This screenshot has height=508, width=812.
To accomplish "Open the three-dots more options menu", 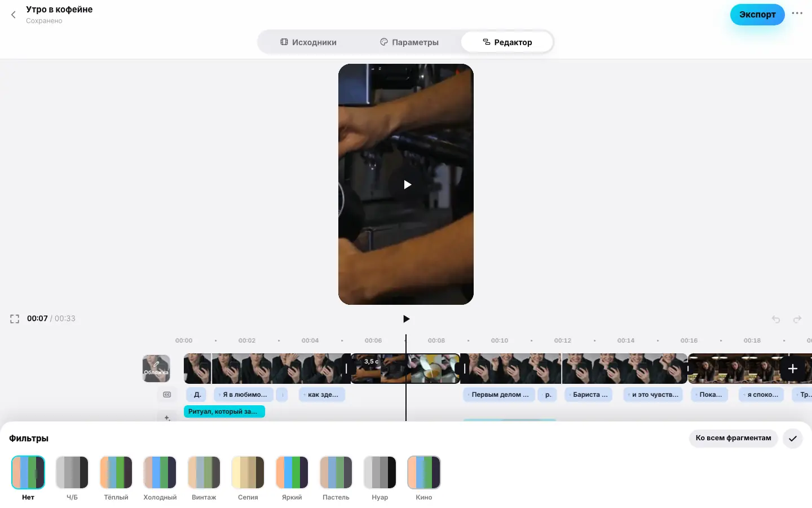I will click(x=797, y=14).
